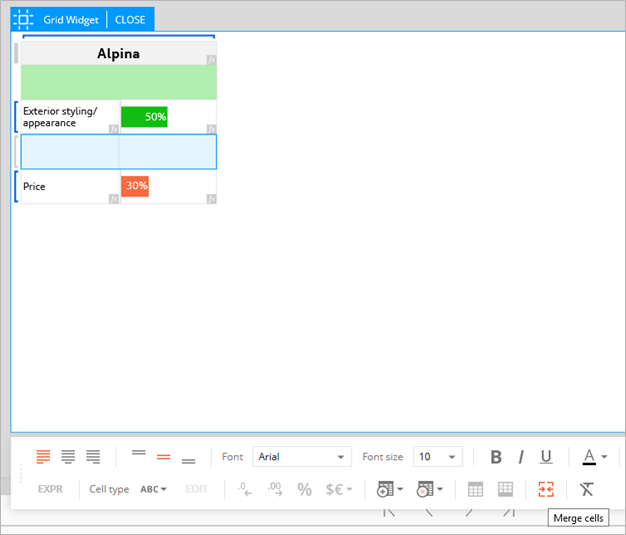Select the Exterior styling row bracket
This screenshot has height=535, width=626.
click(16, 117)
